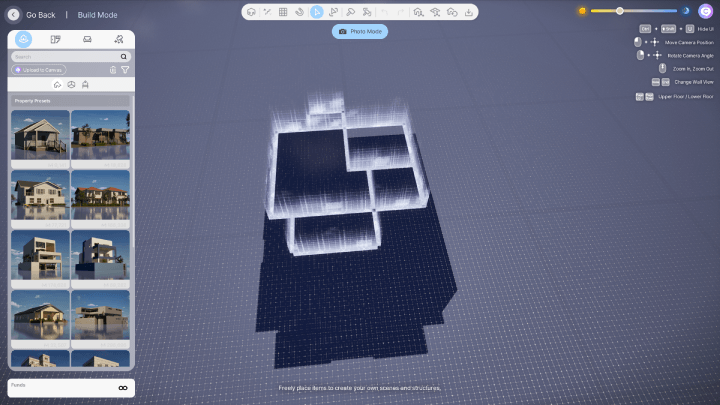
Task: Click the Hide UI shortcut hint
Action: pos(676,29)
